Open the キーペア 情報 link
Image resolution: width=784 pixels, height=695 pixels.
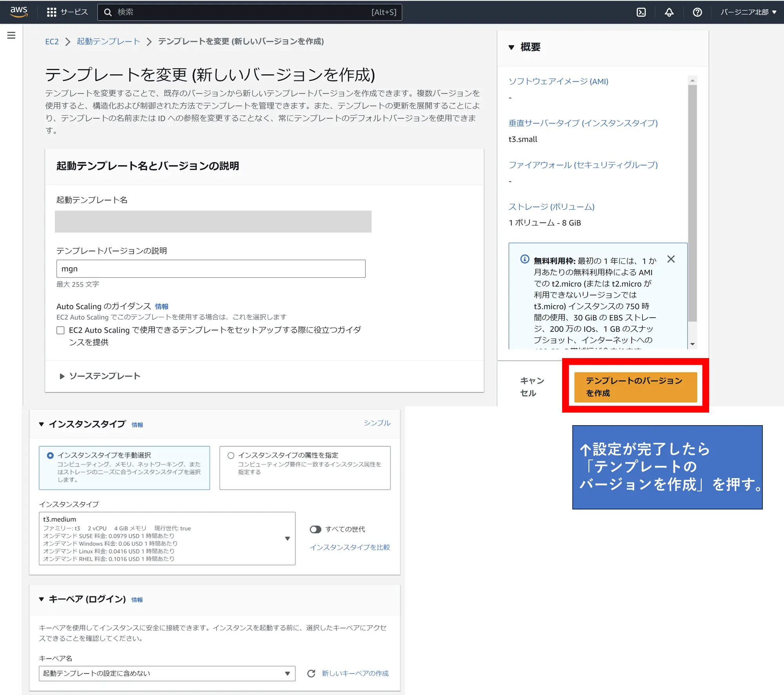137,600
